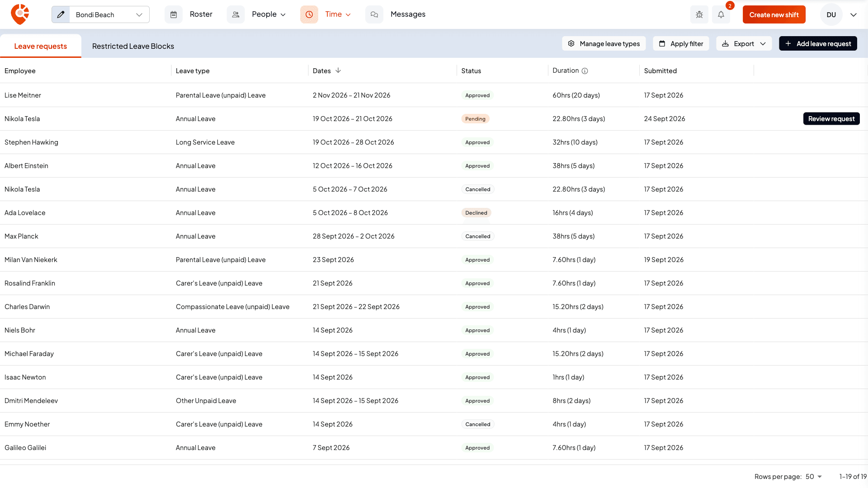
Task: Sort by Dates using the arrow icon
Action: pos(338,70)
